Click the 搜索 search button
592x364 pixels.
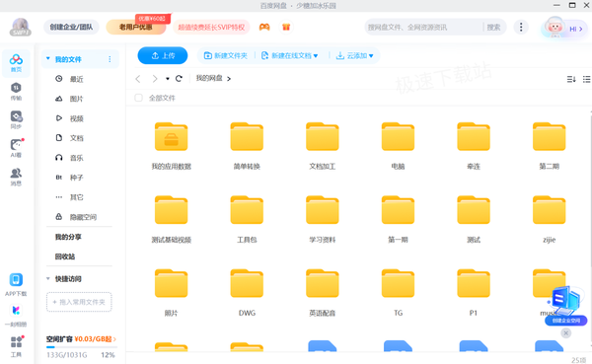(494, 28)
